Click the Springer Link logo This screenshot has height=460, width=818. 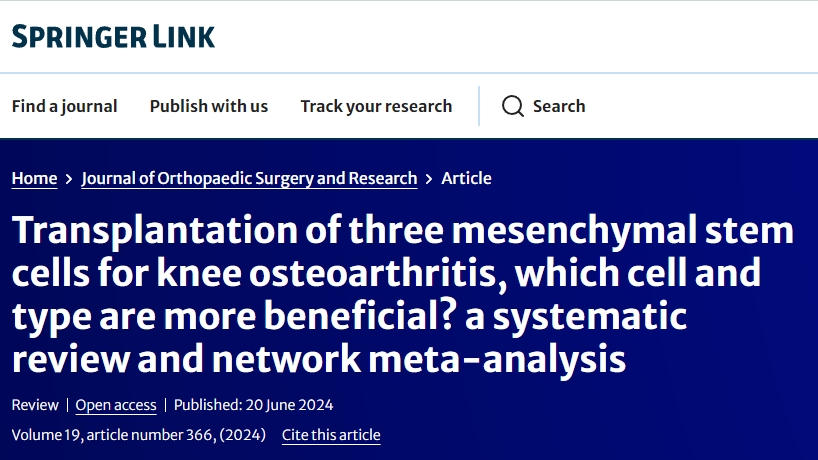[x=113, y=37]
